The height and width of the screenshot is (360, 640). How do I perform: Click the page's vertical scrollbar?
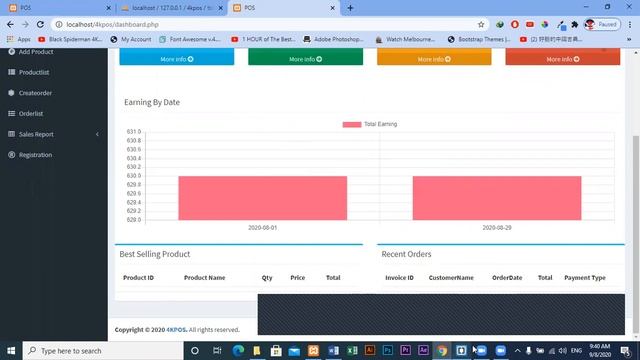(636, 235)
